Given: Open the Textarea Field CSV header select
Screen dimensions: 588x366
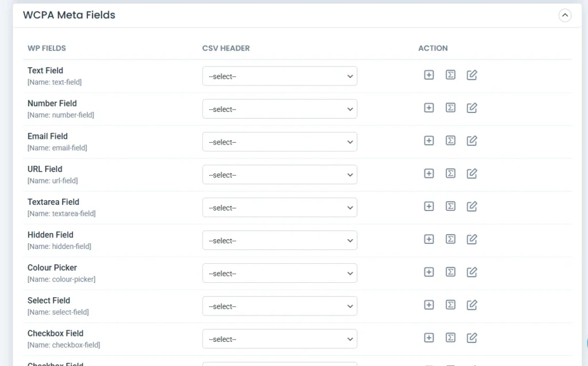Looking at the screenshot, I should (x=280, y=208).
